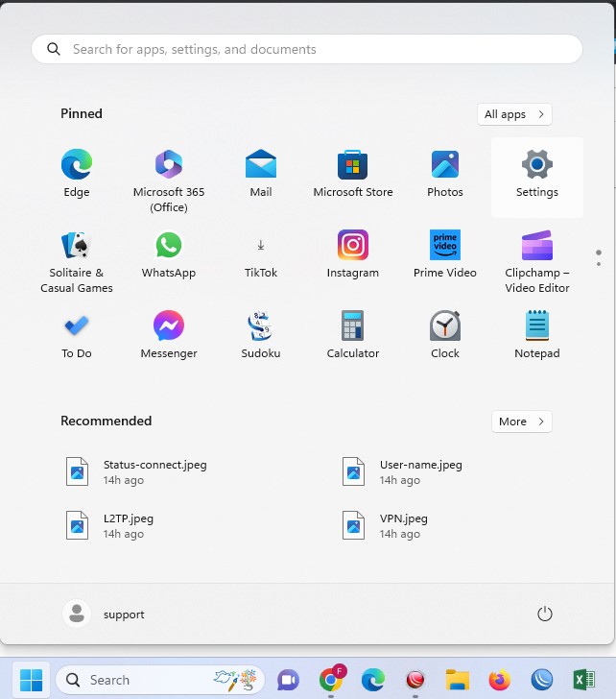Open Google Chrome from the taskbar
Screen dimensions: 616x699
(331, 680)
